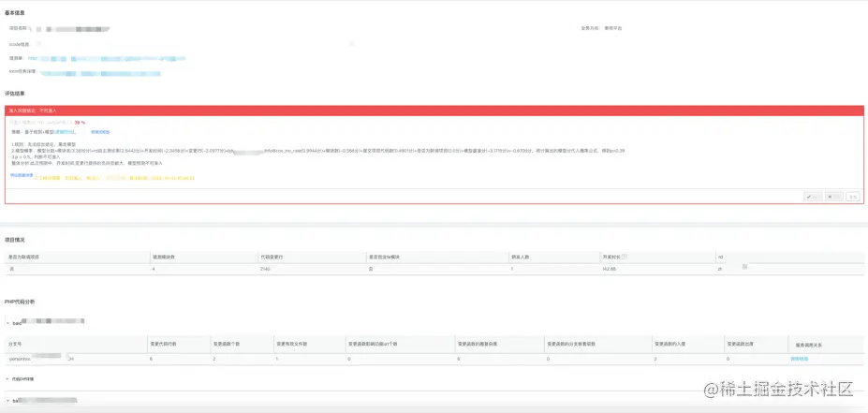868x413 pixels.
Task: Click the red result header bar 不可准入
Action: (434, 111)
